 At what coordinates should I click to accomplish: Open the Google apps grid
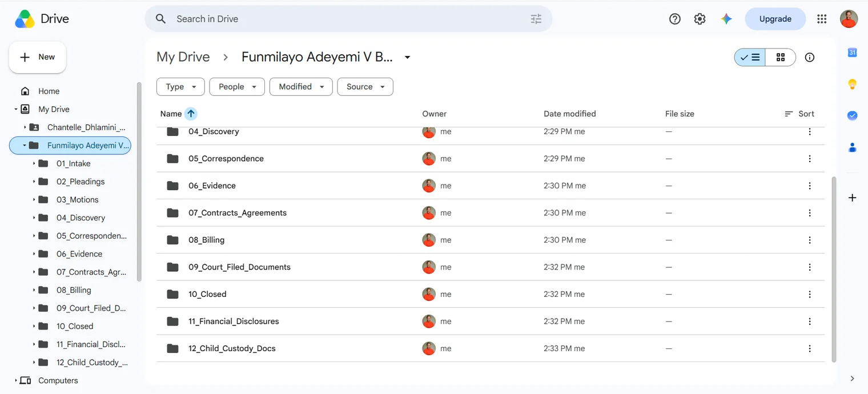click(822, 19)
